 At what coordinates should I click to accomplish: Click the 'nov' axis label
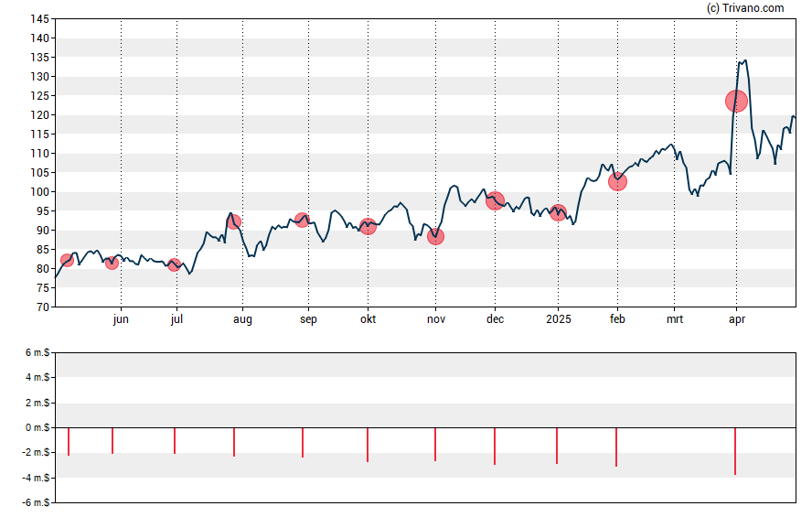click(435, 319)
